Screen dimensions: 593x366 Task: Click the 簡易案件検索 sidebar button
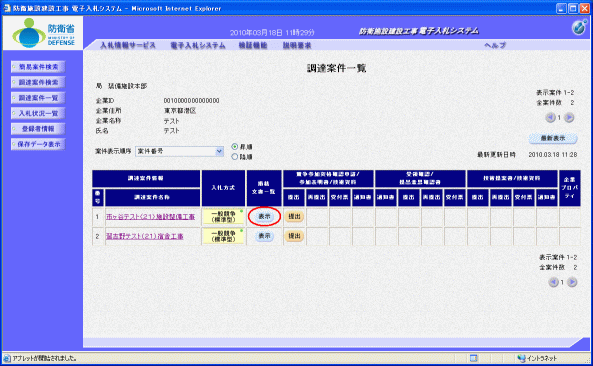point(38,67)
